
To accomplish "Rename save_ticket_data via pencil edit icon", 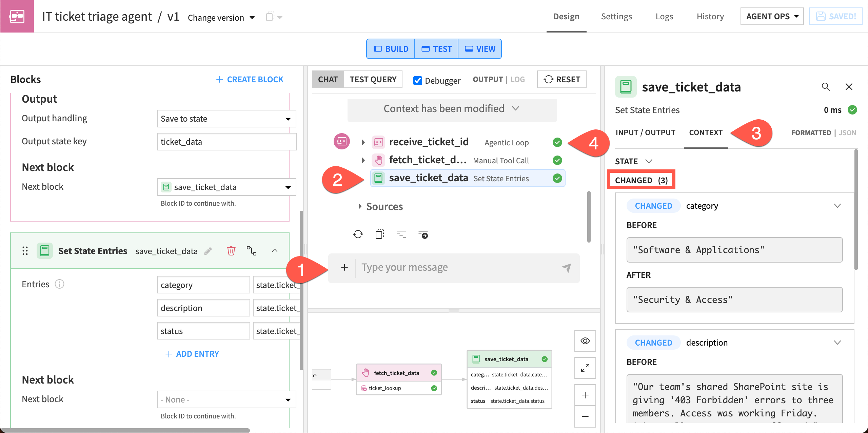I will (208, 251).
